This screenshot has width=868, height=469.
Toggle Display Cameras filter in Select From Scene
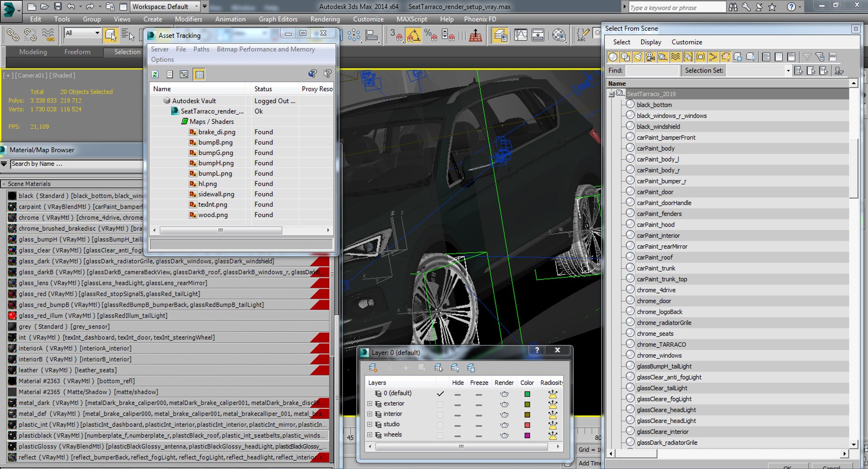pos(650,57)
